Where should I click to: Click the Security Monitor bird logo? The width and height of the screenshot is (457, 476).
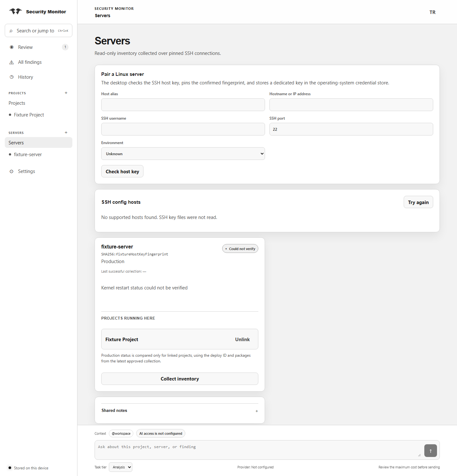pyautogui.click(x=15, y=11)
